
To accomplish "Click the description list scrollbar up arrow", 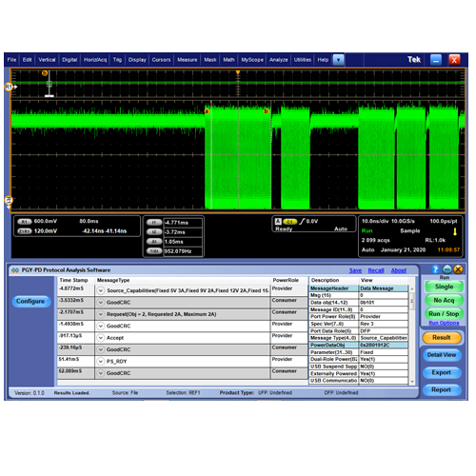I will coord(412,288).
